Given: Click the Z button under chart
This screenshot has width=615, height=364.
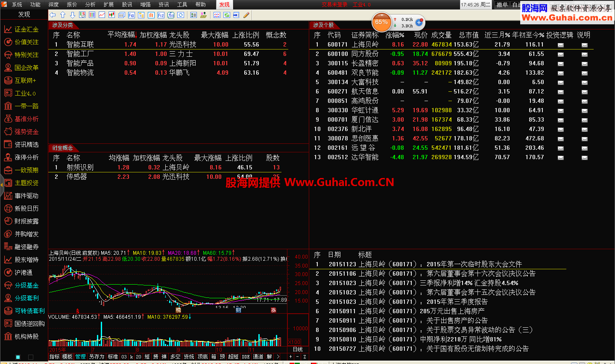Looking at the screenshot, I should (x=305, y=357).
